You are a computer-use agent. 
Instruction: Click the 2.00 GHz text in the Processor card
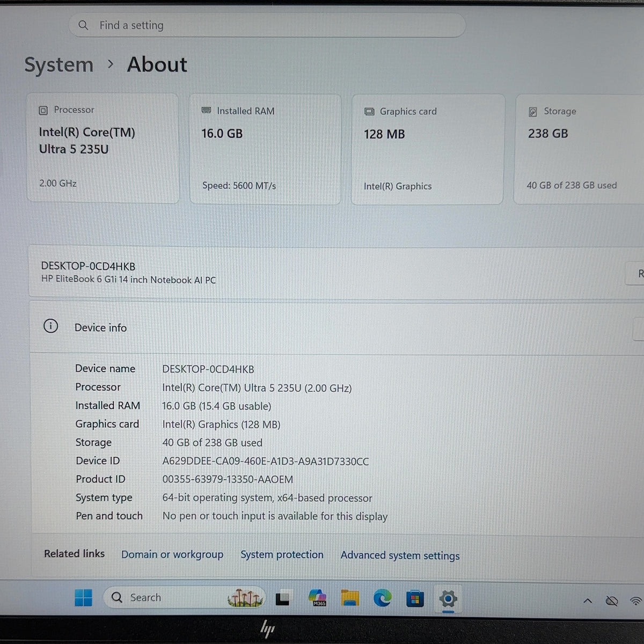(x=58, y=184)
